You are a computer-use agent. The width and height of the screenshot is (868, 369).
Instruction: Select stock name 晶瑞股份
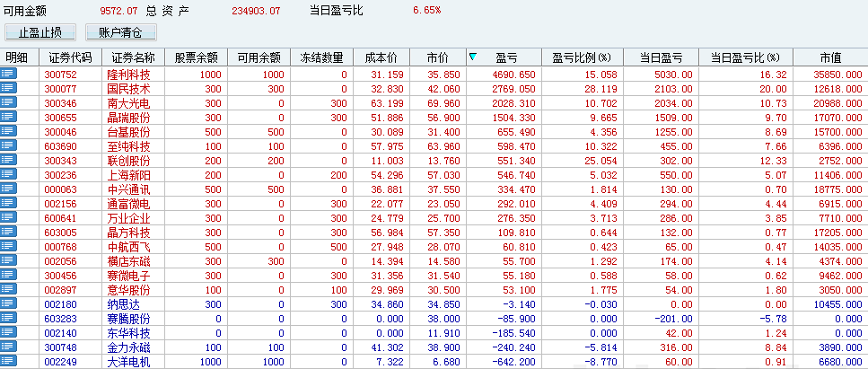tap(128, 118)
